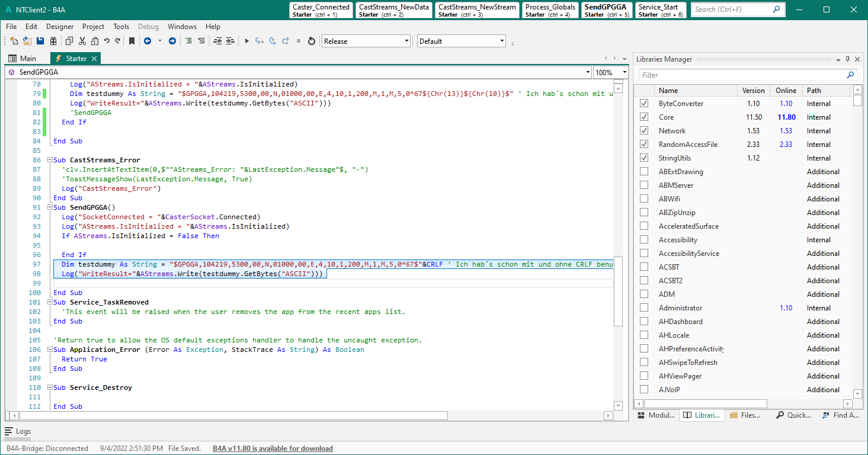Open the Release build configuration dropdown

coord(366,41)
